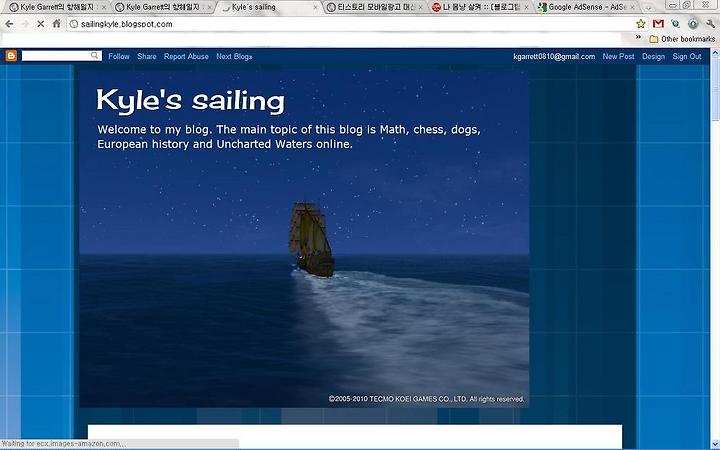Click the Kyle's sailing blog title
Screen dimensions: 720x450
coord(191,100)
